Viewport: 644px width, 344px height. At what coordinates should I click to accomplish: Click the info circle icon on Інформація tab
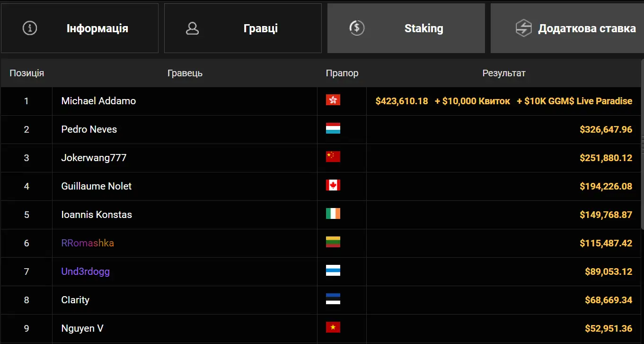pos(30,28)
